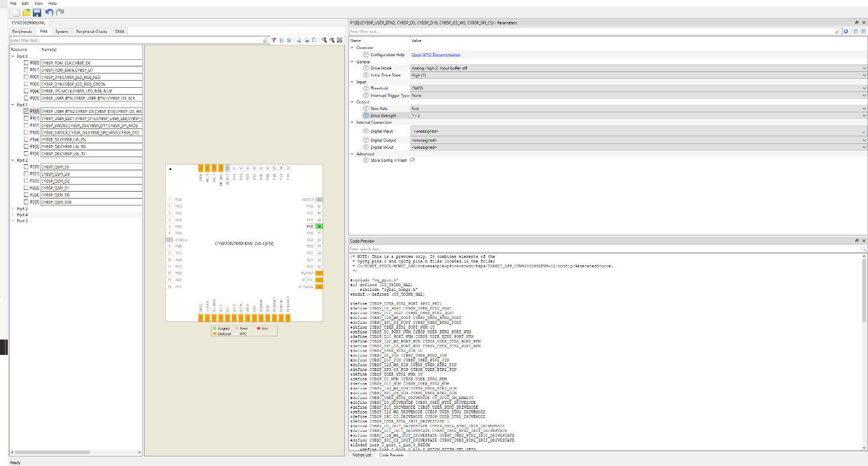Enable the P1[4] pin checkbox
This screenshot has width=868, height=466.
click(x=26, y=139)
